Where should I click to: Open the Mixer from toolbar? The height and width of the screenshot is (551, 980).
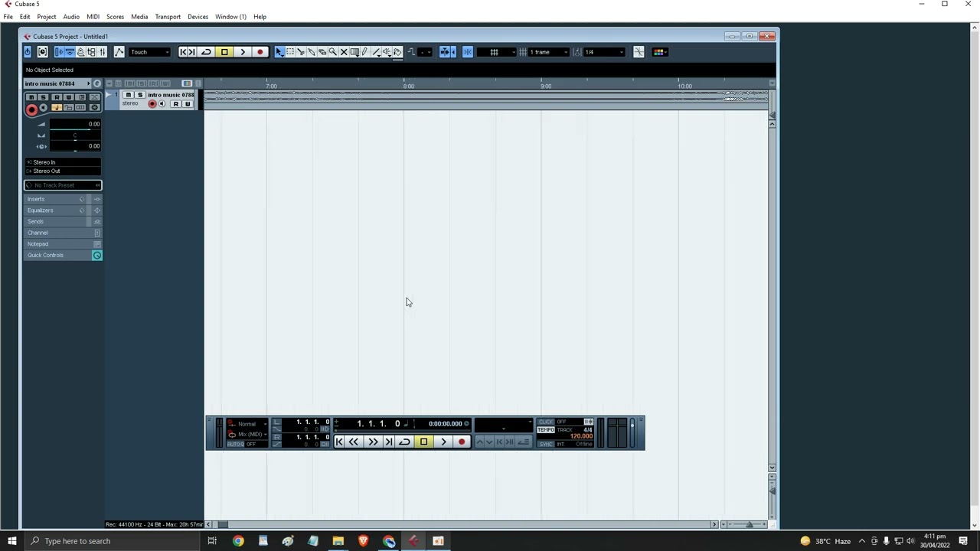[102, 52]
